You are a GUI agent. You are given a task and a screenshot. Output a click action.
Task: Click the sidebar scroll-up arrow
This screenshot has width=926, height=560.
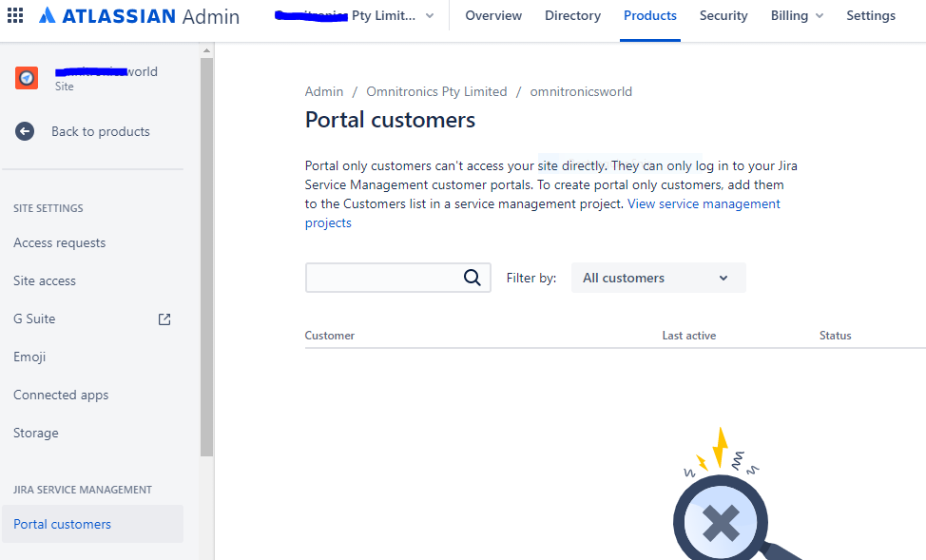point(206,50)
